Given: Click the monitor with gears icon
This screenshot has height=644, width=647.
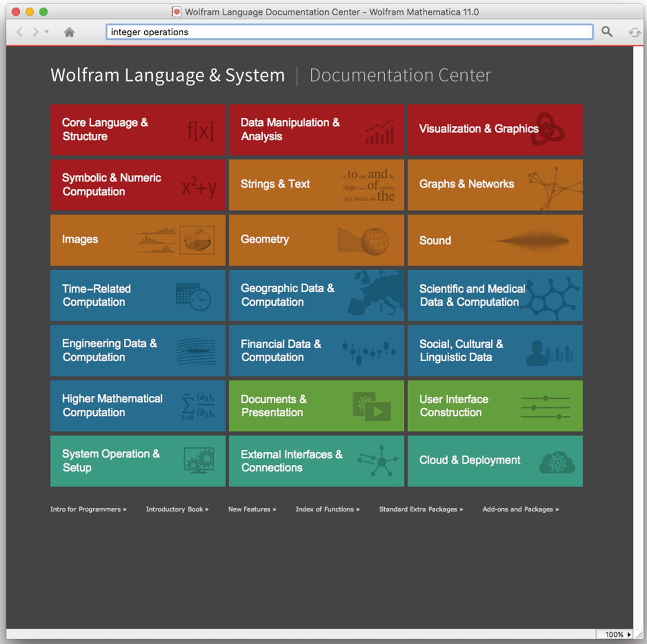Looking at the screenshot, I should [199, 460].
